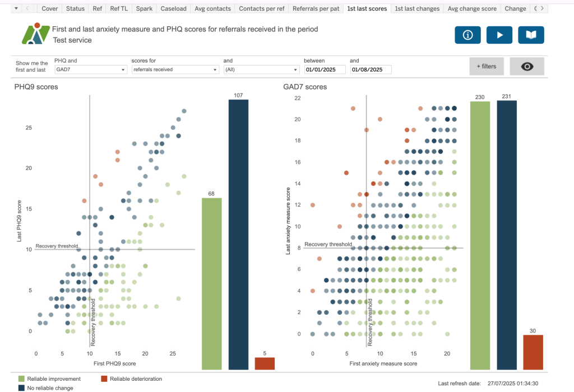Open the tab list dropdown arrow
574x392 pixels.
(16, 8)
